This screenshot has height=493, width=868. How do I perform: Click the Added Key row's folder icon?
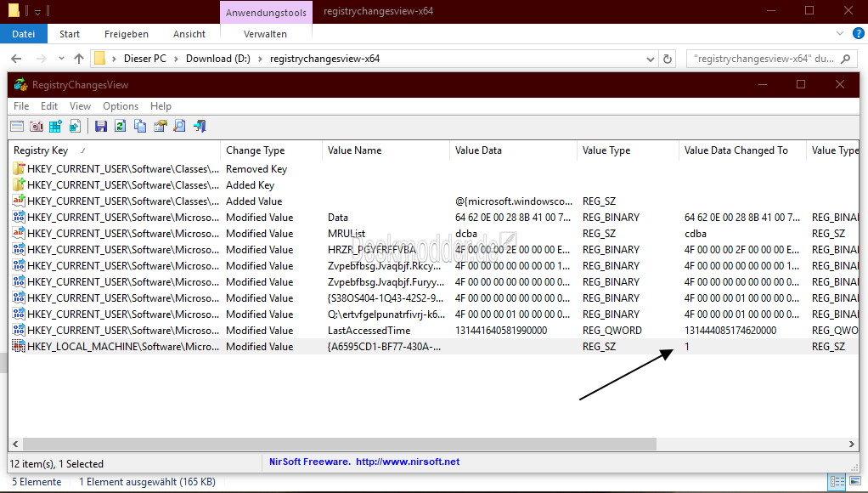pyautogui.click(x=19, y=184)
